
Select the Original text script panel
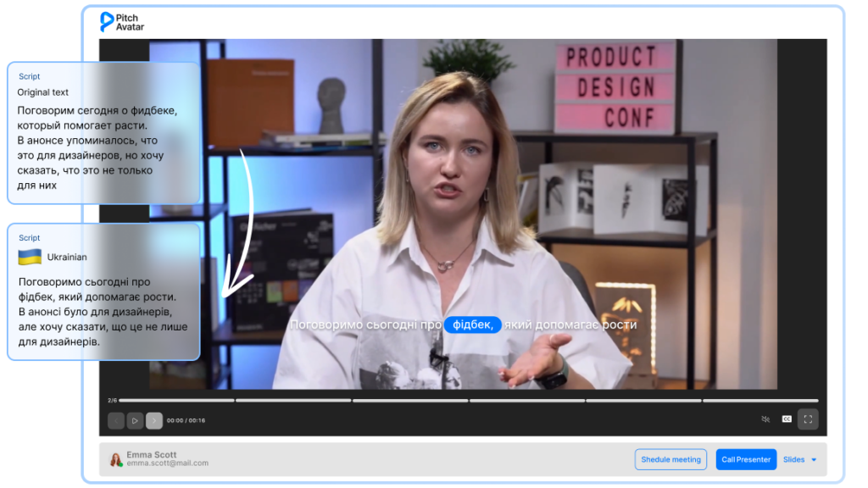103,133
